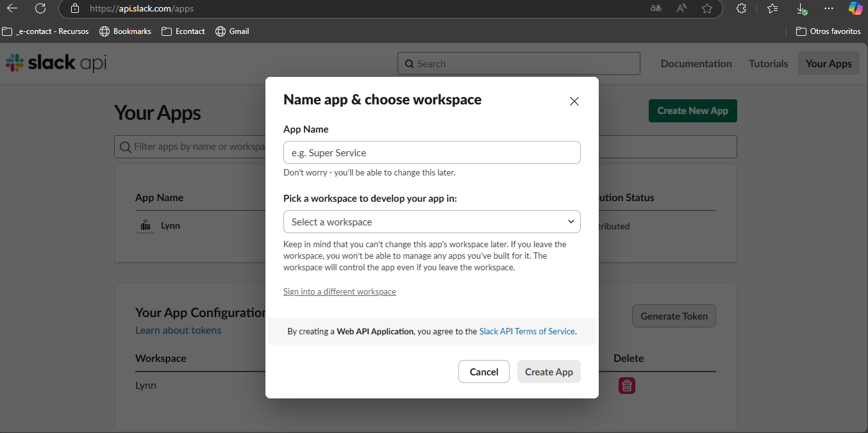Open the Select a workspace dropdown

pyautogui.click(x=431, y=221)
